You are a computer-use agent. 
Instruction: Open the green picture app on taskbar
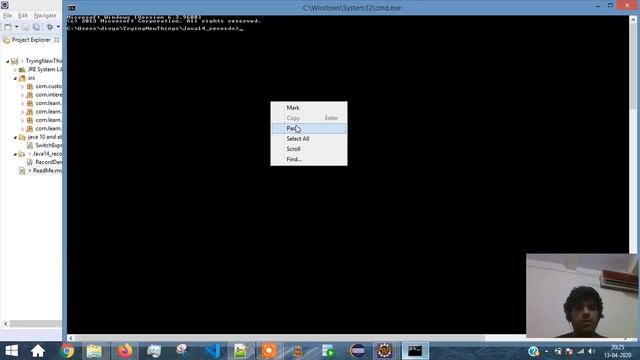point(240,351)
